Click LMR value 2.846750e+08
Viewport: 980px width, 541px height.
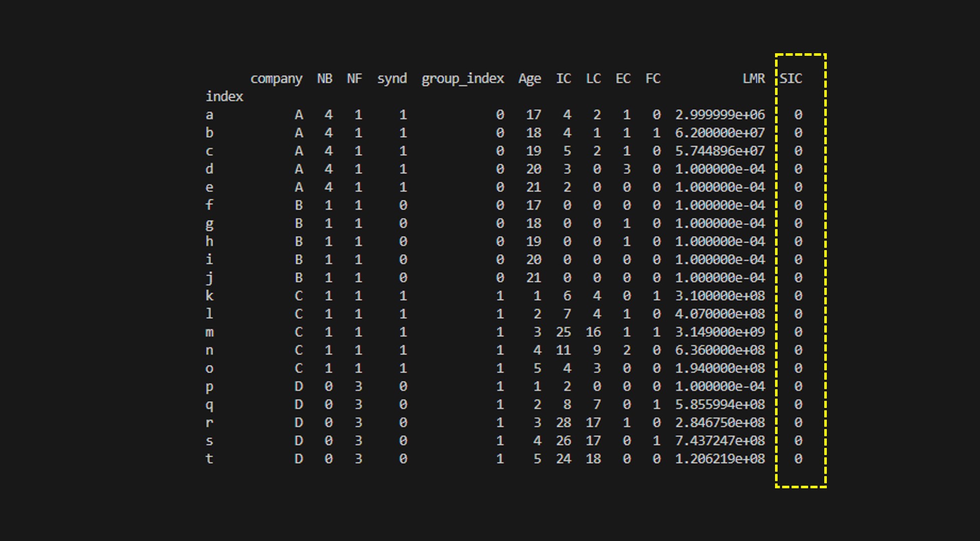[720, 422]
